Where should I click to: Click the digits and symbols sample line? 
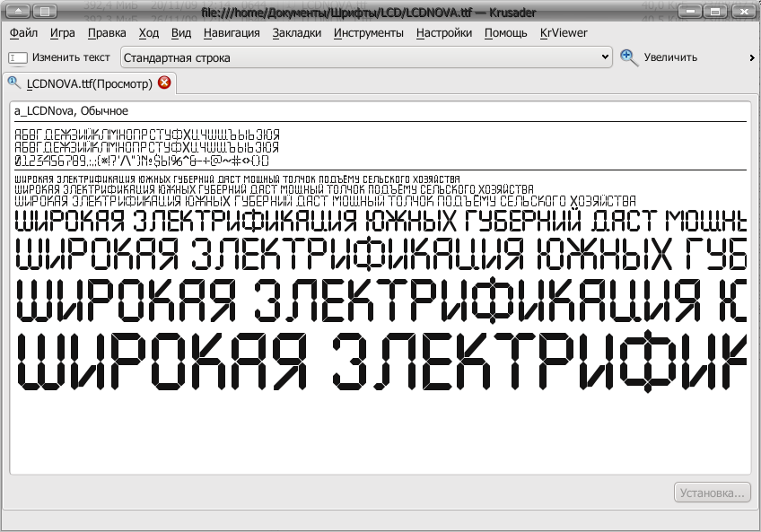coord(142,161)
